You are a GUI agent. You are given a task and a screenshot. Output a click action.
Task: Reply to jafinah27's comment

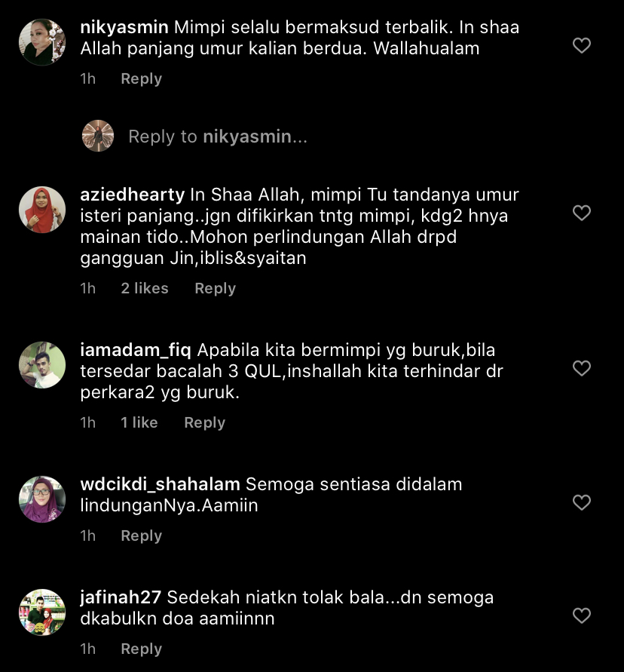pyautogui.click(x=142, y=649)
